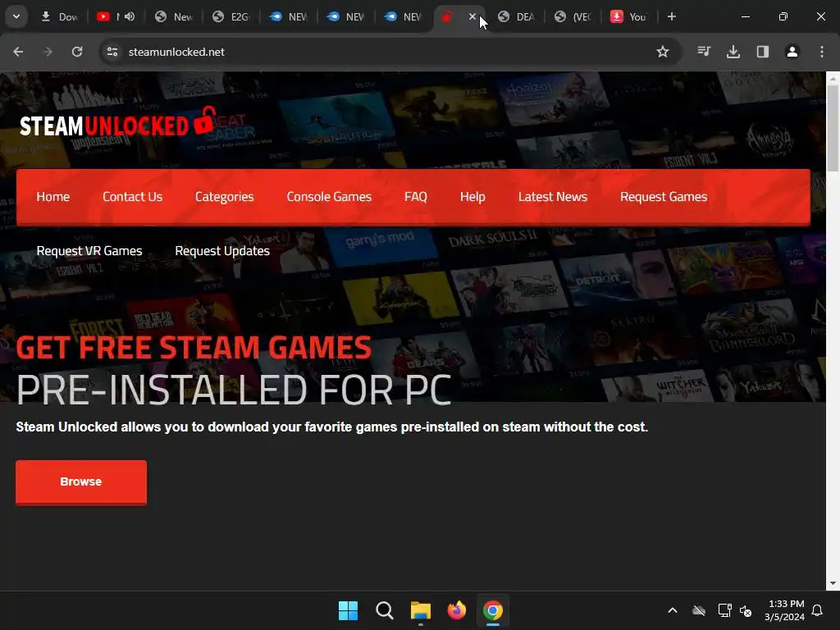Open Firefox from taskbar
840x630 pixels.
click(x=456, y=610)
